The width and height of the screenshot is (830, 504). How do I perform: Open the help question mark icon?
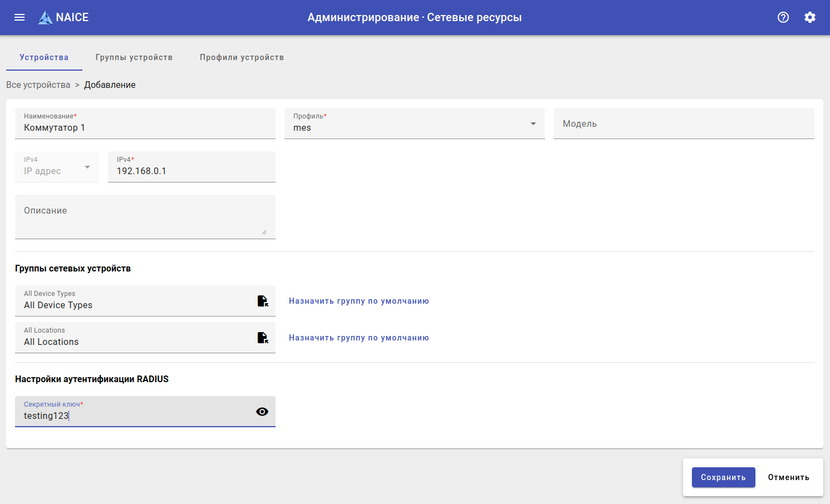[783, 17]
